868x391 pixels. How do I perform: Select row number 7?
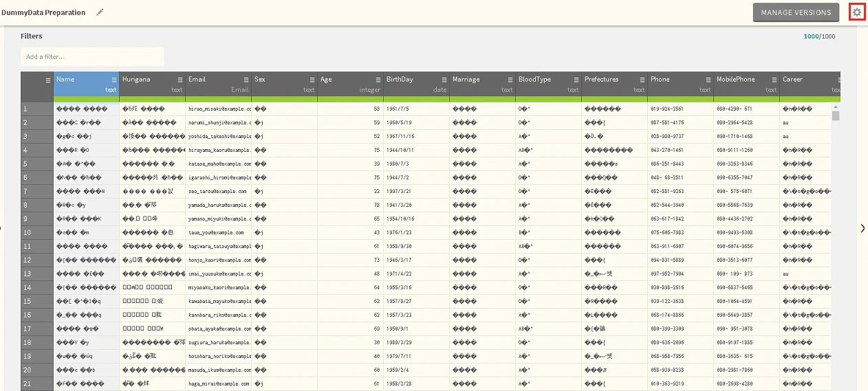click(x=37, y=192)
